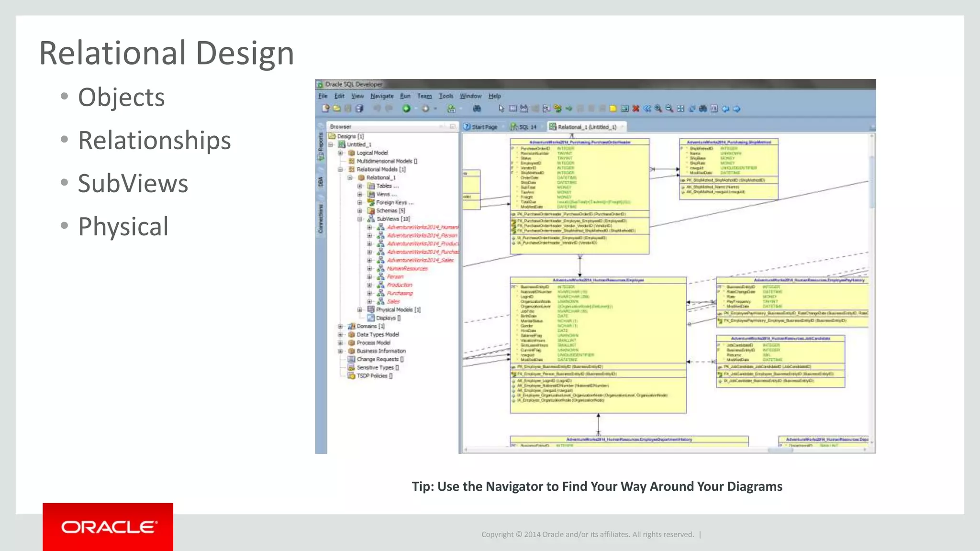Select the Sales subview in tree
The image size is (980, 551).
click(x=393, y=301)
